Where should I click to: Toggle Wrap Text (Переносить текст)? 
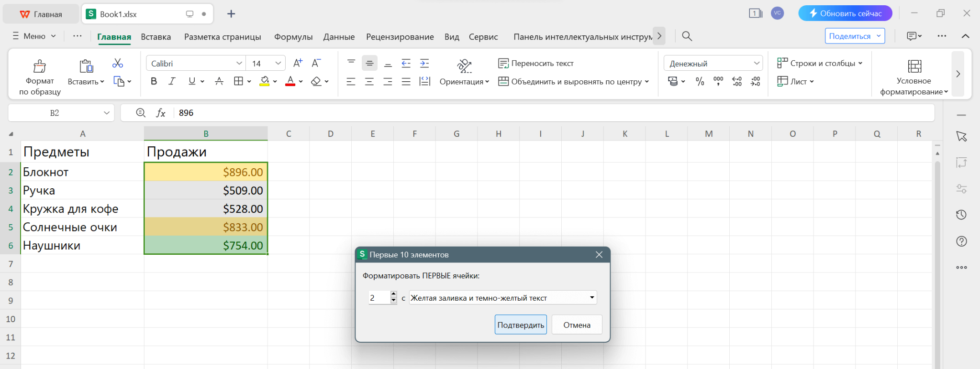pos(536,63)
